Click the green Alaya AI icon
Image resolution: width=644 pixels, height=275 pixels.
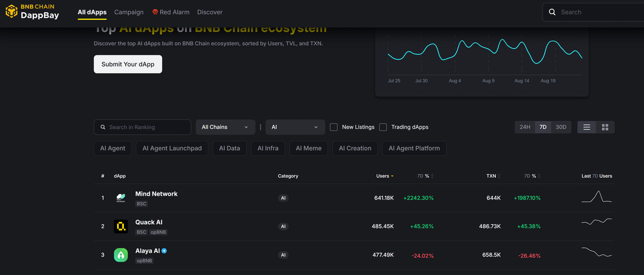[121, 255]
